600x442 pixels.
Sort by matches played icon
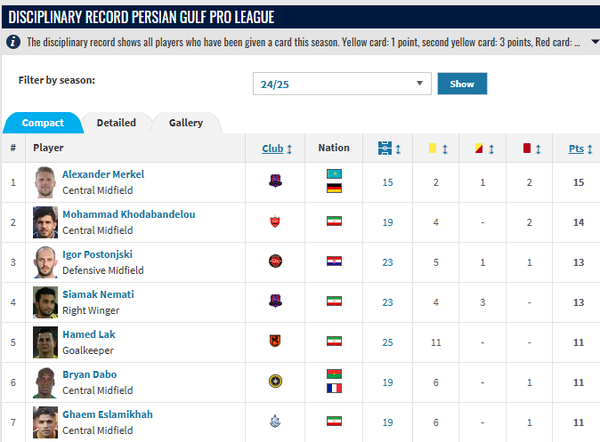(x=385, y=148)
